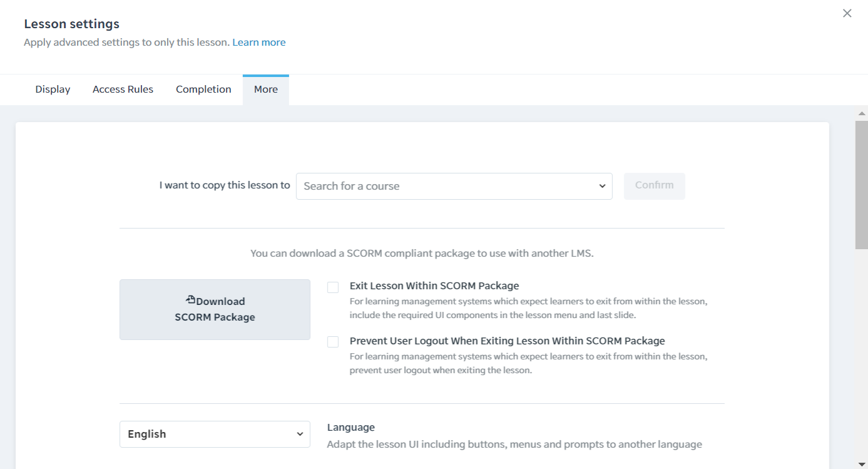868x469 pixels.
Task: Switch to the Display tab
Action: tap(53, 90)
